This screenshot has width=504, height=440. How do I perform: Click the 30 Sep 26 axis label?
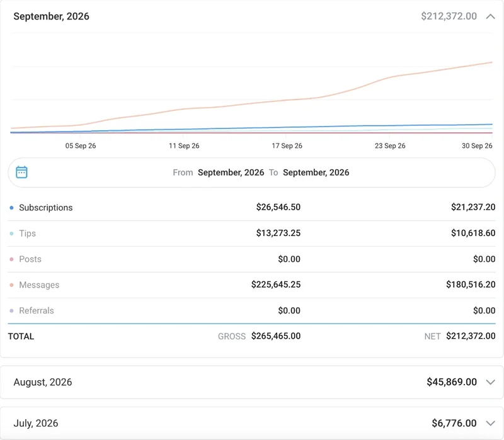pyautogui.click(x=477, y=146)
